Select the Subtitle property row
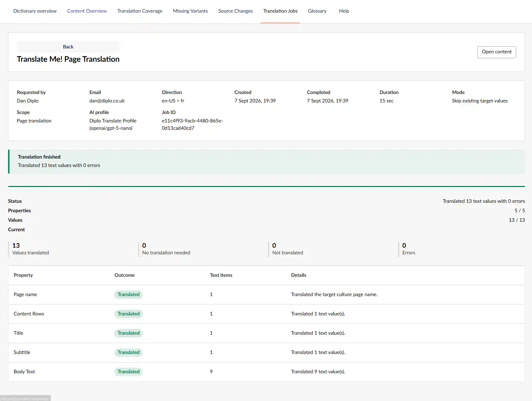 (266, 353)
